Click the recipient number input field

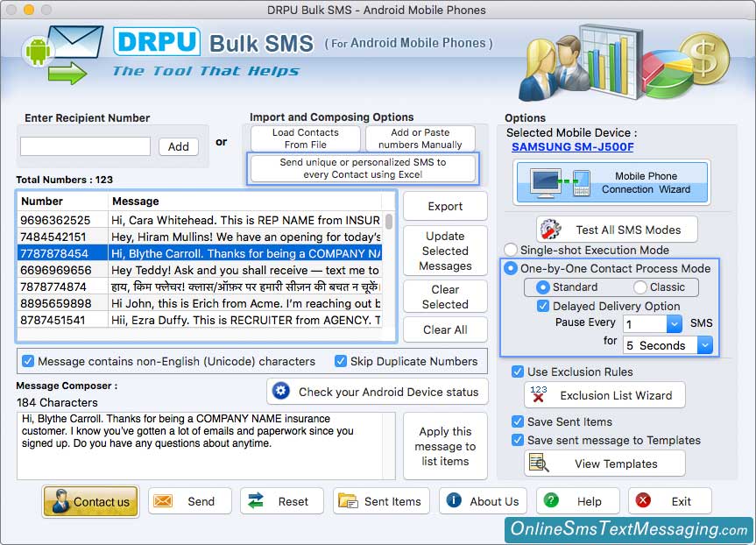85,146
